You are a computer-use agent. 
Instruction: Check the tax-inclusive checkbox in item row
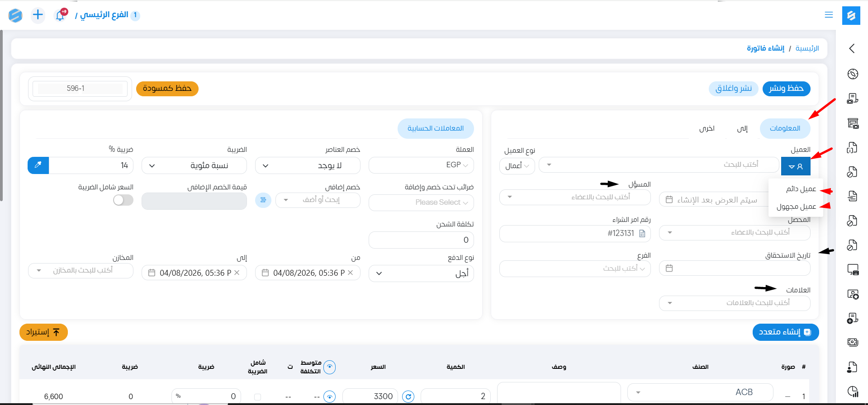click(257, 397)
